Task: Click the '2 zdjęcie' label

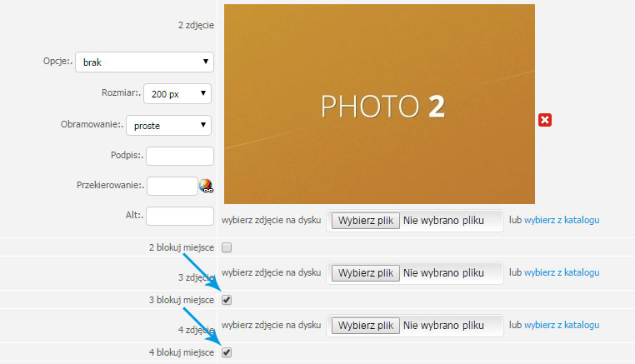Action: (196, 25)
